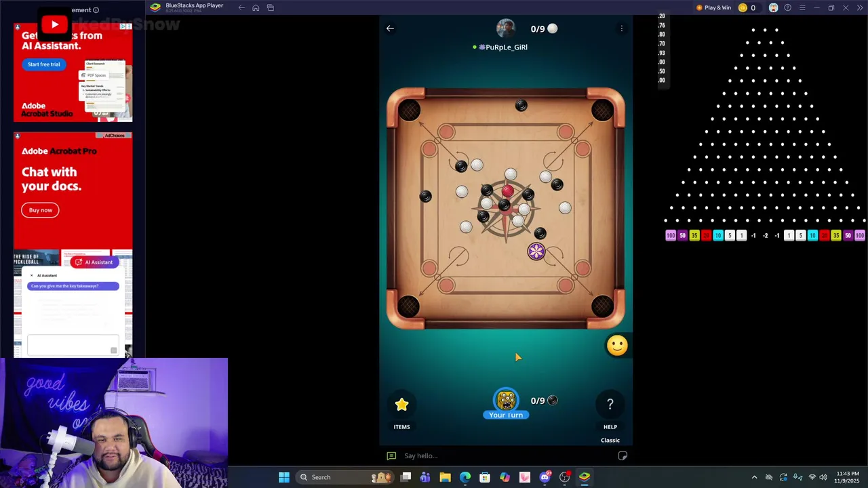The height and width of the screenshot is (488, 868).
Task: Open the three-dot game options menu
Action: (621, 28)
